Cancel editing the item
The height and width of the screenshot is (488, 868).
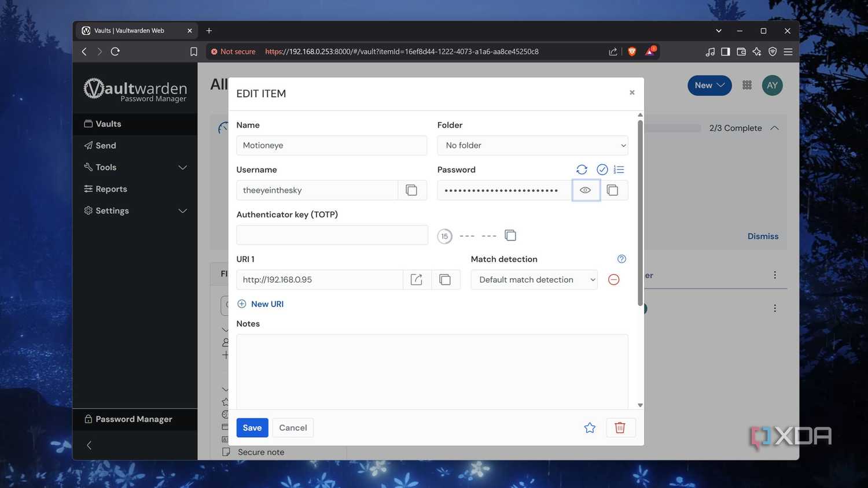(x=293, y=428)
